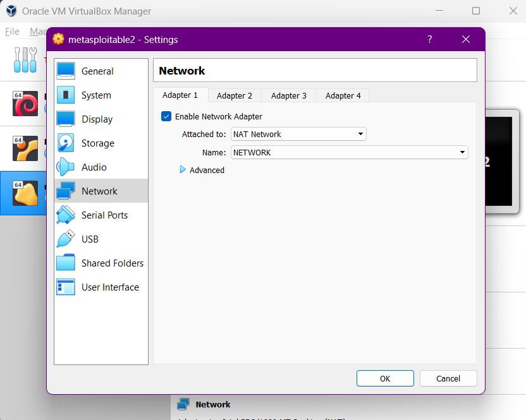
Task: Select the Display category label
Action: click(x=97, y=119)
